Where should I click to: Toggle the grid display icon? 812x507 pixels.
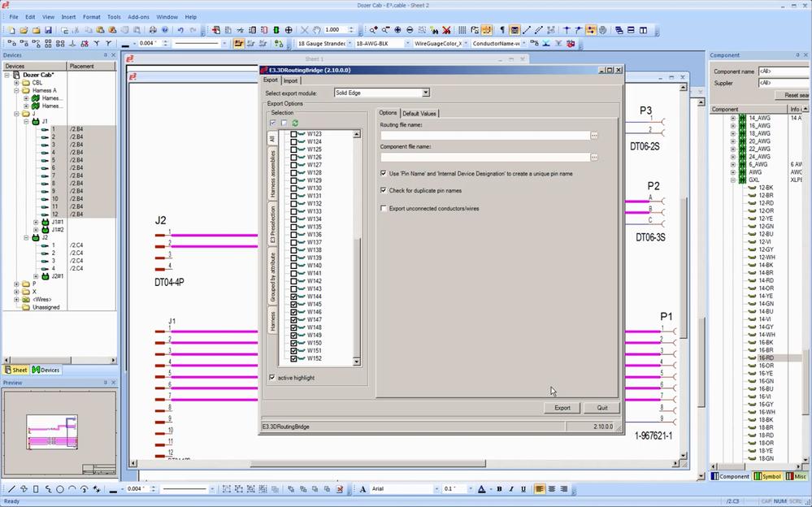[462, 31]
